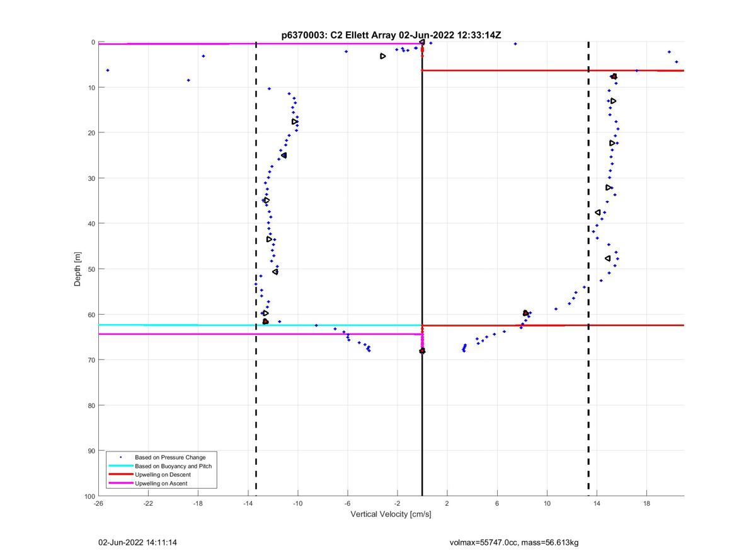Click the blue dot sample in the legend
This screenshot has width=756, height=558.
(x=120, y=457)
